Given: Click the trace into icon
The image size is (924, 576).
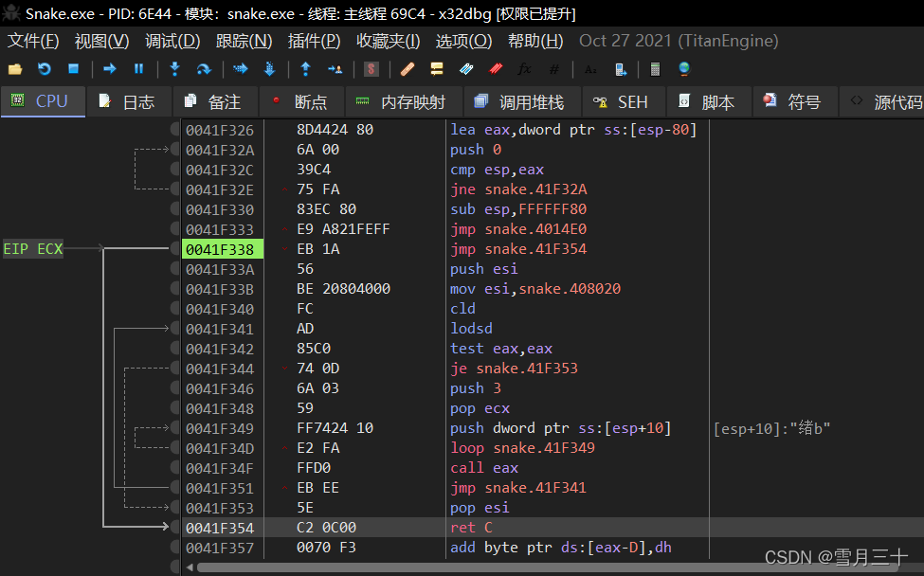Looking at the screenshot, I should (x=241, y=69).
